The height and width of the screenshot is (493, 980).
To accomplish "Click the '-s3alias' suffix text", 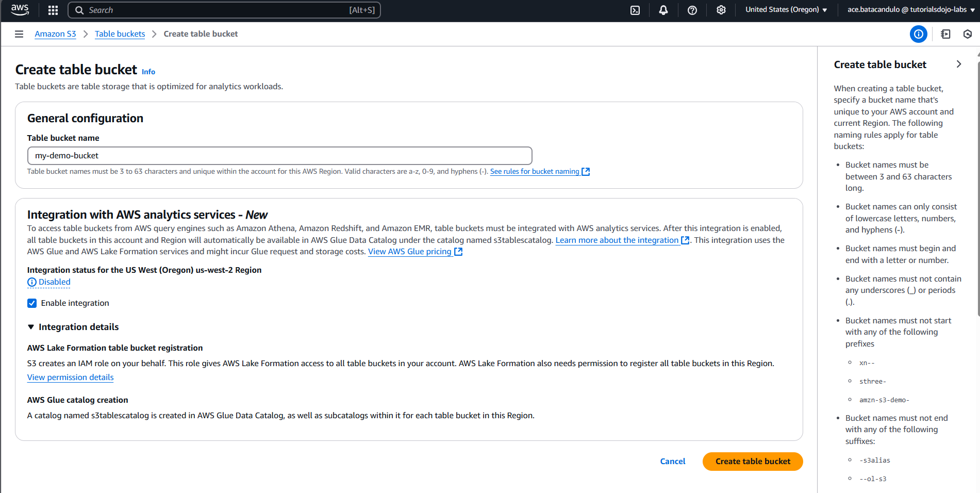I will [x=875, y=461].
